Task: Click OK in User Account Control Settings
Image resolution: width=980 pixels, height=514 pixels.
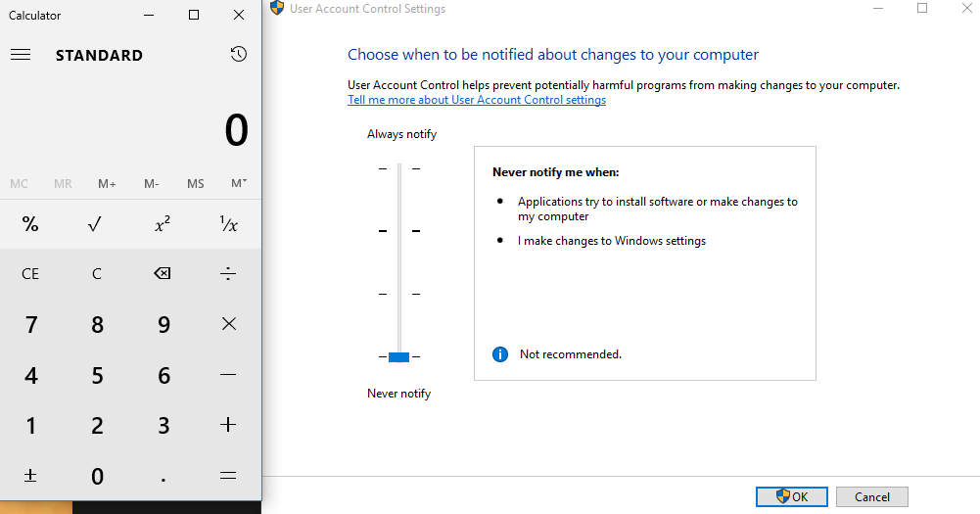Action: click(791, 496)
